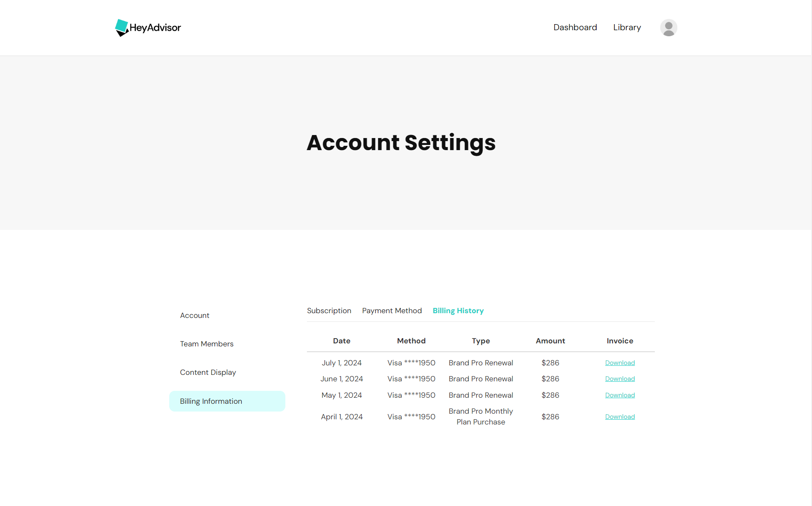This screenshot has width=812, height=506.
Task: Select Billing Information in the sidebar
Action: (x=211, y=401)
